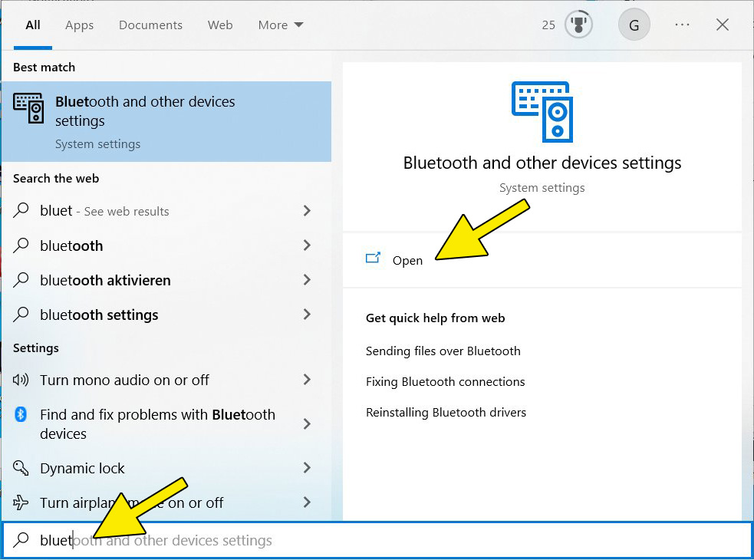Open the G user account avatar

click(x=634, y=25)
